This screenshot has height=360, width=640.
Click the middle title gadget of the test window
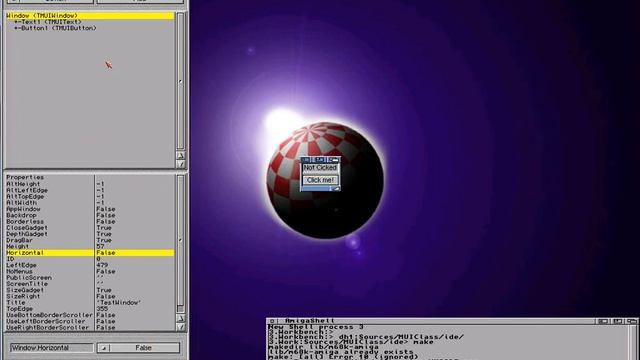click(320, 160)
